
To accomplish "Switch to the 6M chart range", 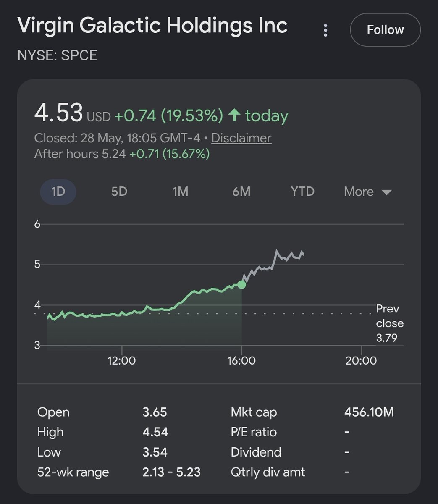I will [241, 192].
